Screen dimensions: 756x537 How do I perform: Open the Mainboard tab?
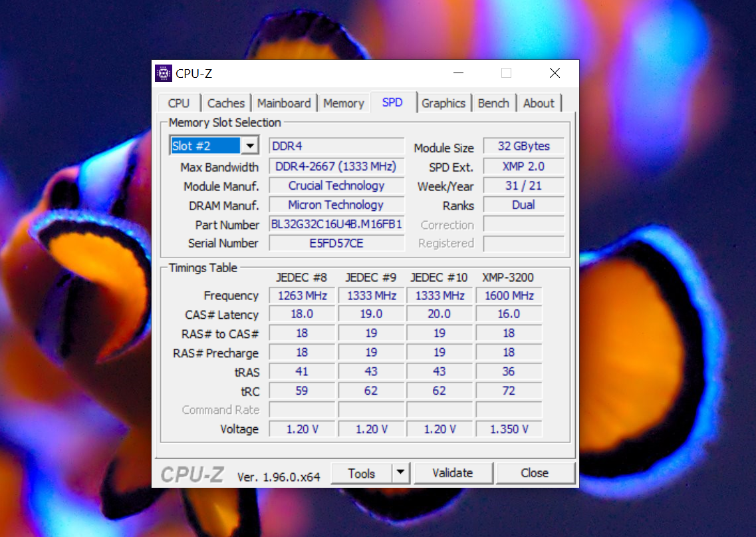284,103
